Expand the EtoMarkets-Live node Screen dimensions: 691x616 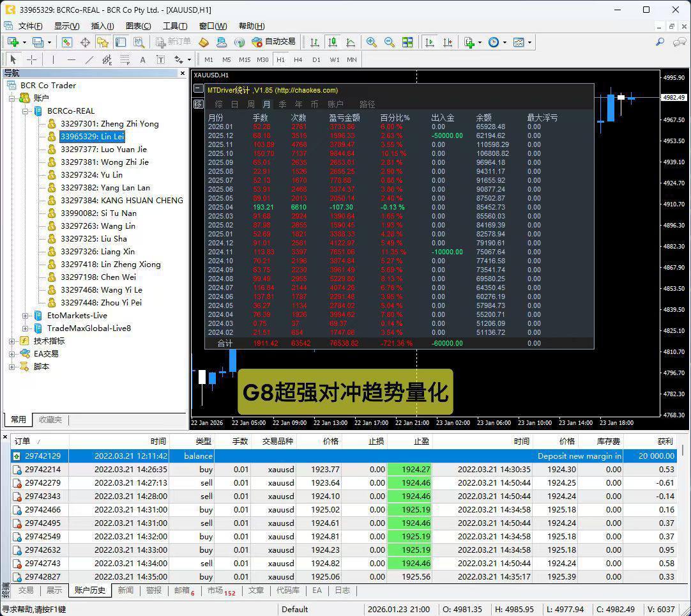point(25,316)
